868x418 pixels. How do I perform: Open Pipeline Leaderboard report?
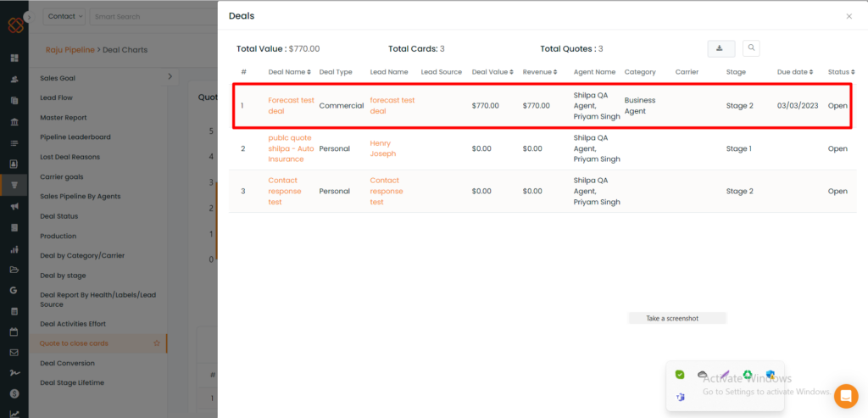point(75,137)
